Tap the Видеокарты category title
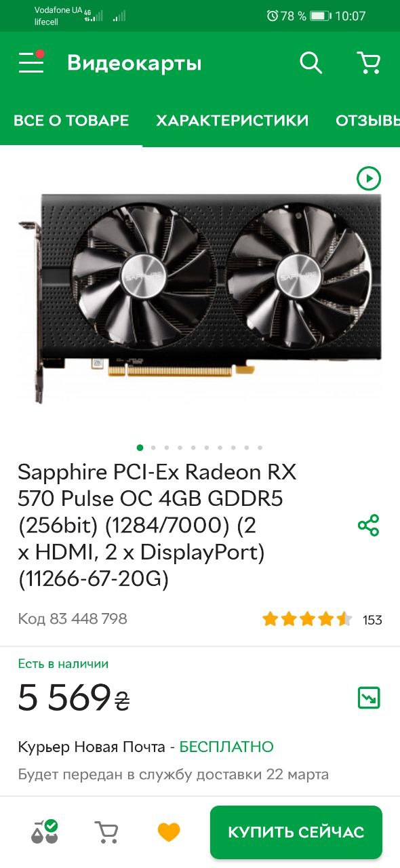The image size is (400, 868). pos(134,64)
